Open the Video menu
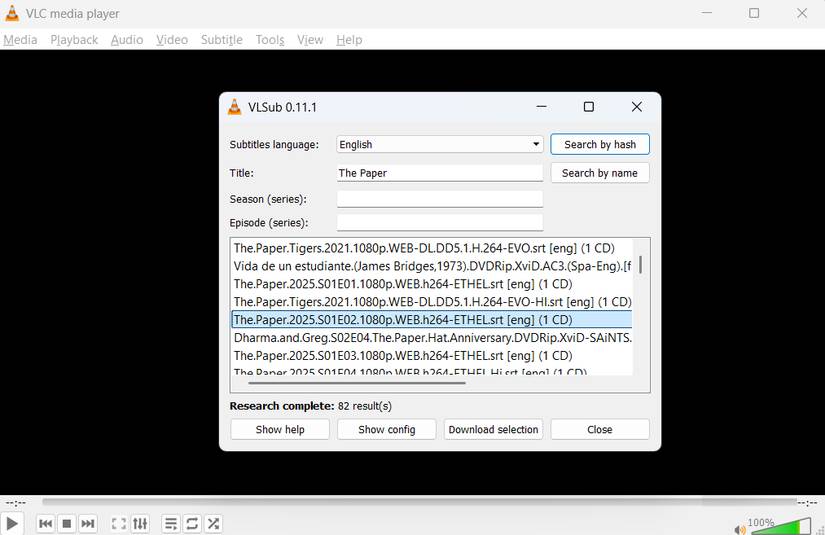The height and width of the screenshot is (535, 825). point(172,40)
